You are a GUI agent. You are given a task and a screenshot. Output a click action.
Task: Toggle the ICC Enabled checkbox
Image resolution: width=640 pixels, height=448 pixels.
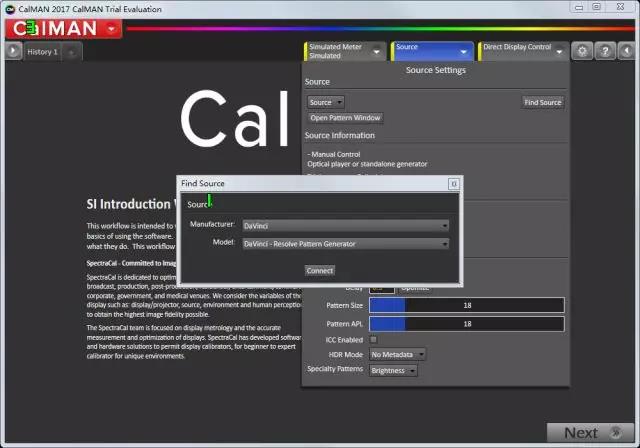(373, 339)
